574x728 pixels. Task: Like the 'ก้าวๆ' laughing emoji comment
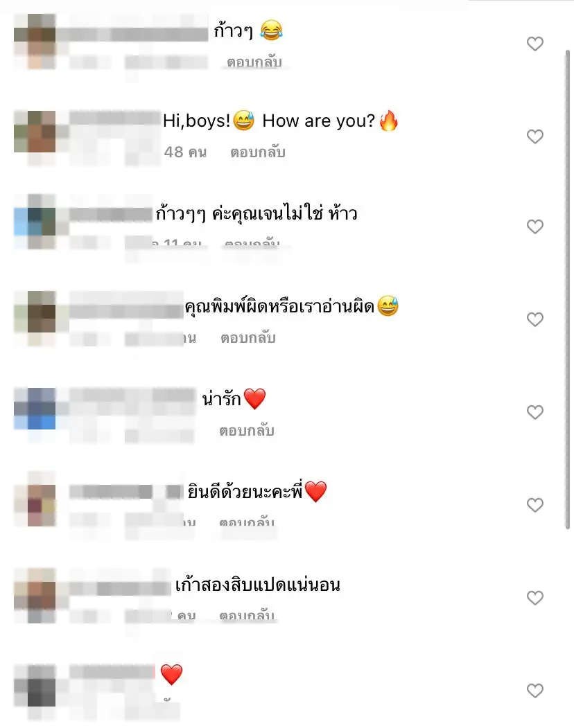click(x=535, y=44)
